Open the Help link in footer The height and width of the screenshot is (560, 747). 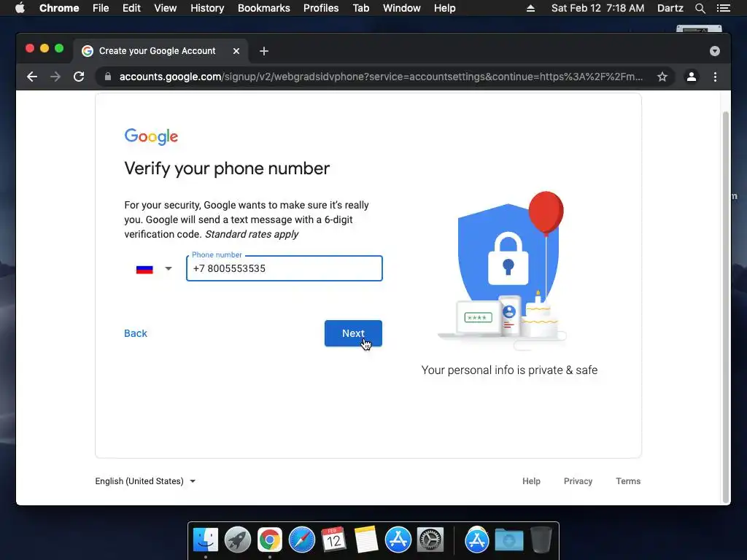531,481
